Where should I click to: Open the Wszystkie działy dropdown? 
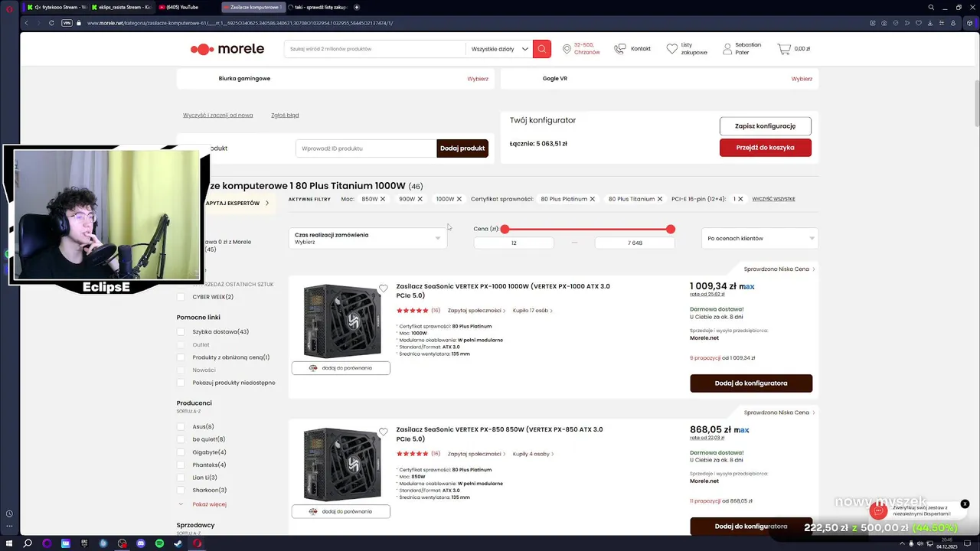[x=499, y=49]
